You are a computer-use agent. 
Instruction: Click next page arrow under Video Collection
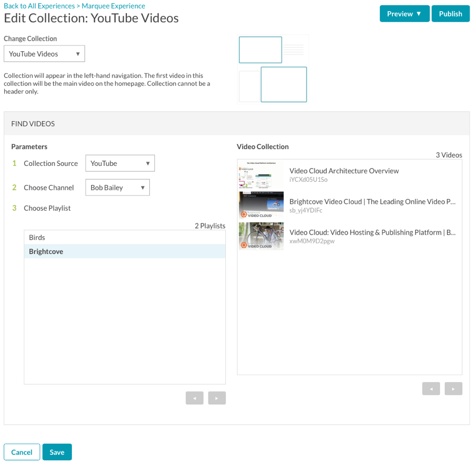453,388
